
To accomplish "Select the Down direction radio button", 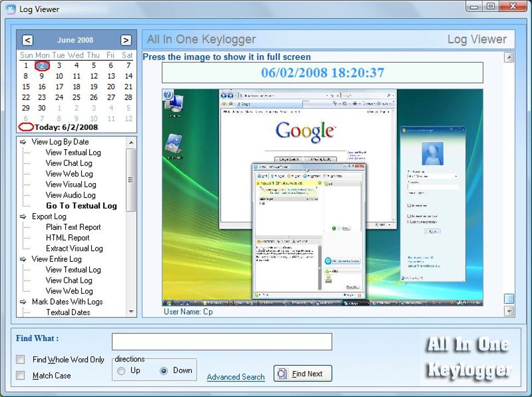I will click(x=164, y=371).
